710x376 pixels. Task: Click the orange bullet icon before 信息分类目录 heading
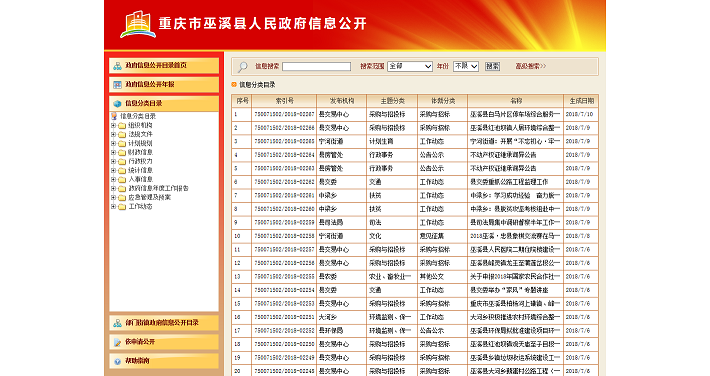234,84
